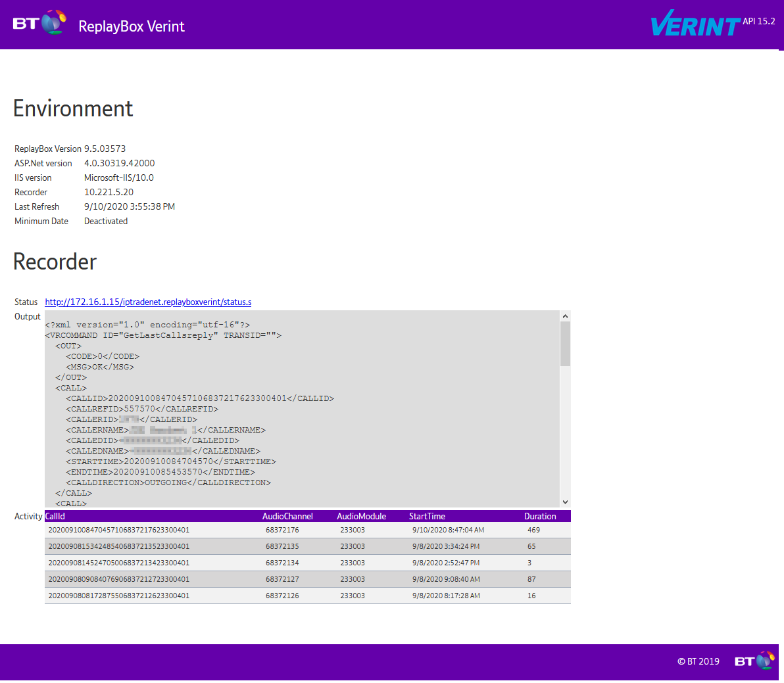Click the output scrollbar down arrow
This screenshot has width=784, height=683.
tap(565, 502)
